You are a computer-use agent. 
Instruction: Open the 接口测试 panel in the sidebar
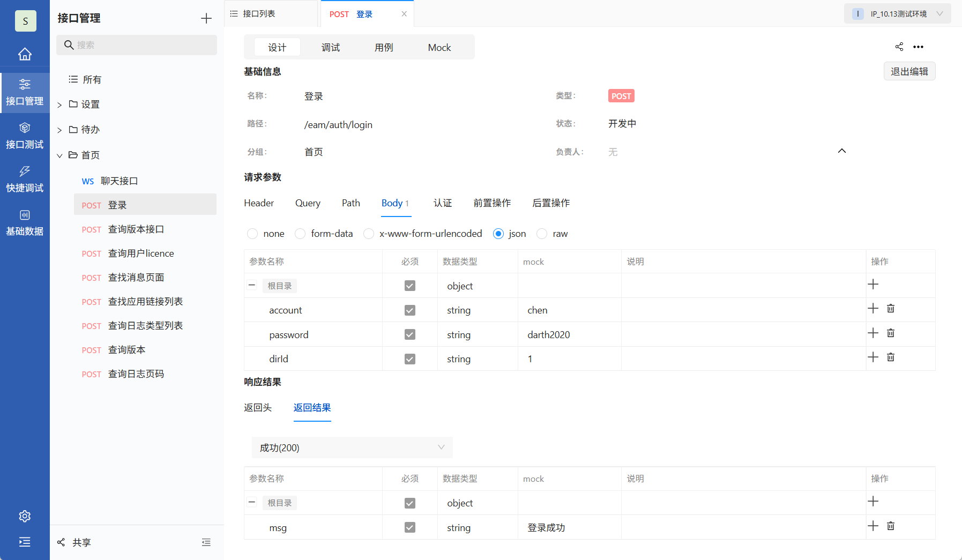(25, 135)
